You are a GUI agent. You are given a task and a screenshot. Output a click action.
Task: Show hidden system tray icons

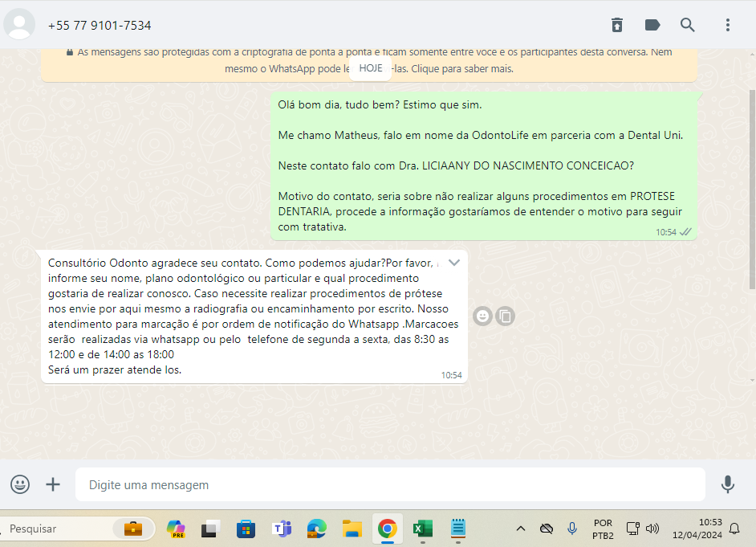click(521, 529)
